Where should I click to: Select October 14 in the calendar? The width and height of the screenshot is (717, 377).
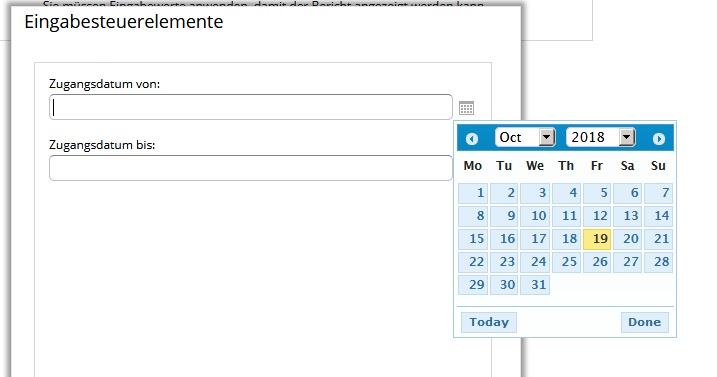click(658, 216)
